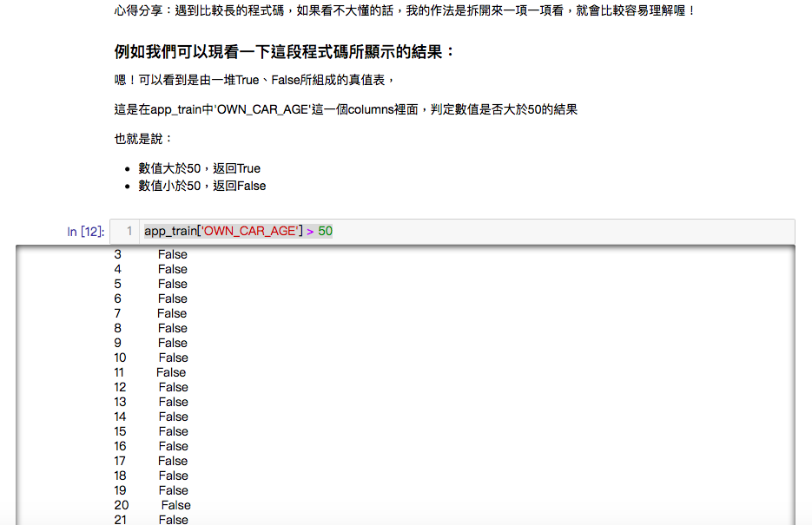Click the heading 例如我們可以現看一下這段程式碼所顯示的結果
This screenshot has width=812, height=525.
point(284,52)
